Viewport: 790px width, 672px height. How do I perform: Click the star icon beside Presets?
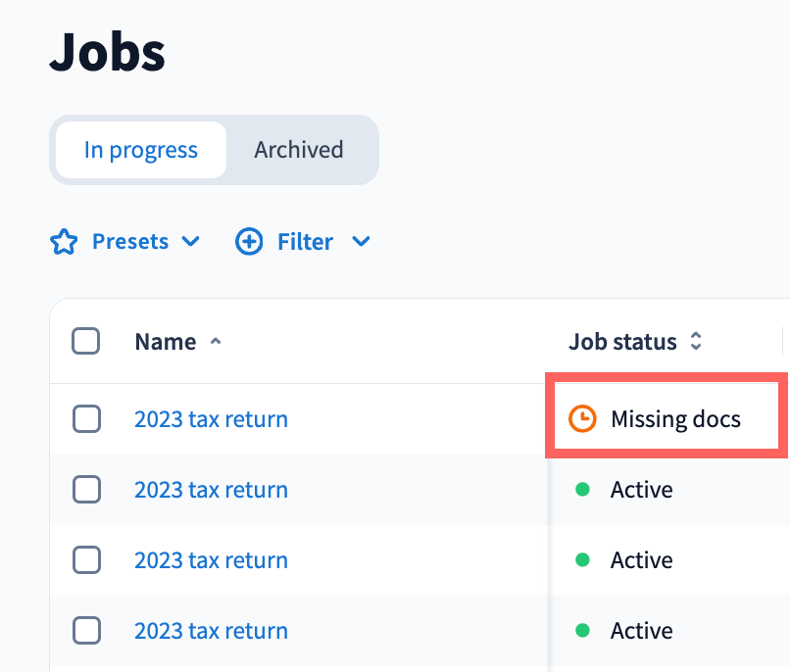click(64, 242)
